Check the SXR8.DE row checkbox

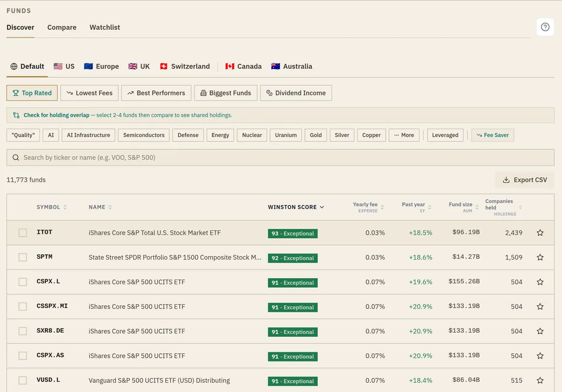coord(22,331)
